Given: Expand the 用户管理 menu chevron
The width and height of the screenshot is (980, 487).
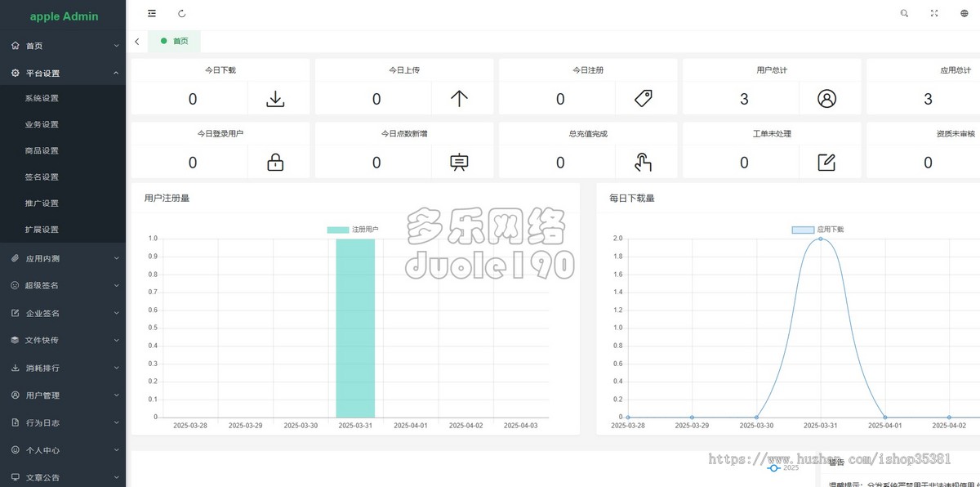Looking at the screenshot, I should coord(116,395).
